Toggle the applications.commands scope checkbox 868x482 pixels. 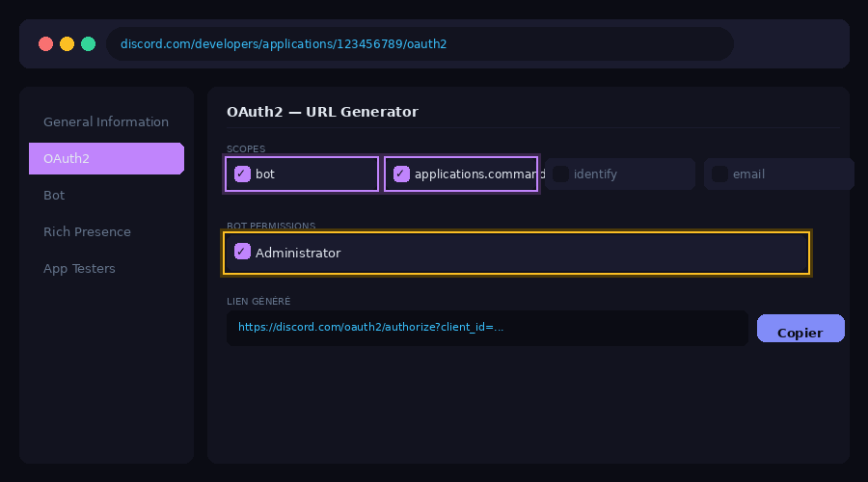[401, 174]
